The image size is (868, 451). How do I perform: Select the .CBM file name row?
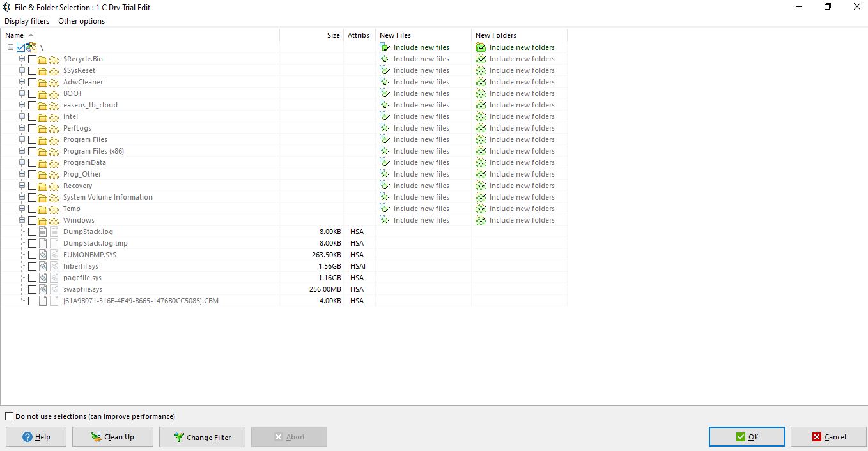tap(141, 301)
